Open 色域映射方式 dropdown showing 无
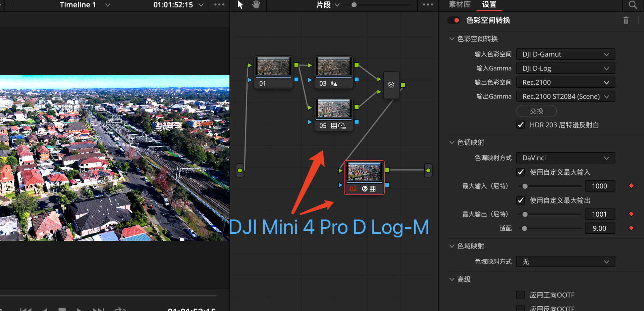The height and width of the screenshot is (311, 644). 566,262
